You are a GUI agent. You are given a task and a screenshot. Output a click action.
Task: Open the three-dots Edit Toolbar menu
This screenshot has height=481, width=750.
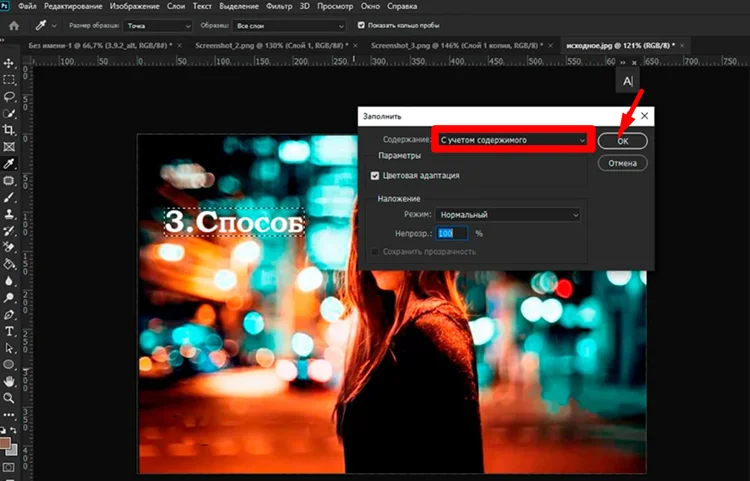(x=9, y=415)
